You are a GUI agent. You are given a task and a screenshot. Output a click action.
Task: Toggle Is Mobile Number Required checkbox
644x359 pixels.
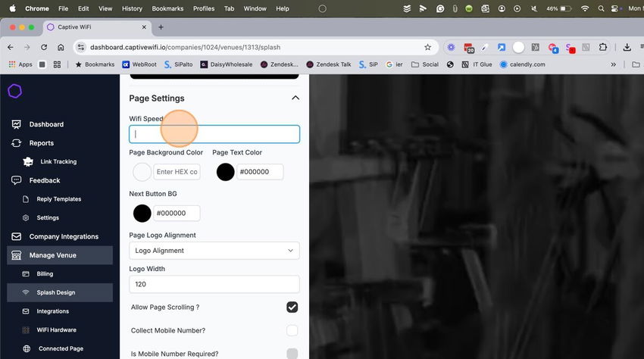tap(292, 354)
